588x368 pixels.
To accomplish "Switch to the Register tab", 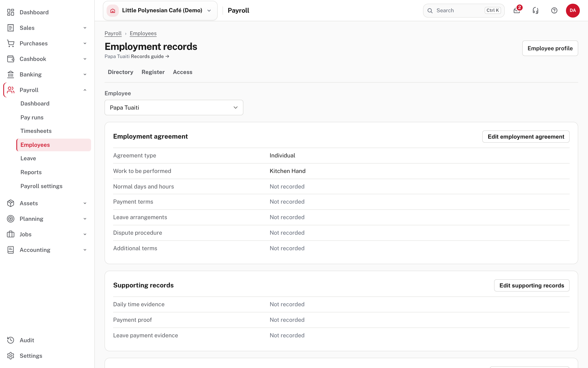I will tap(153, 72).
